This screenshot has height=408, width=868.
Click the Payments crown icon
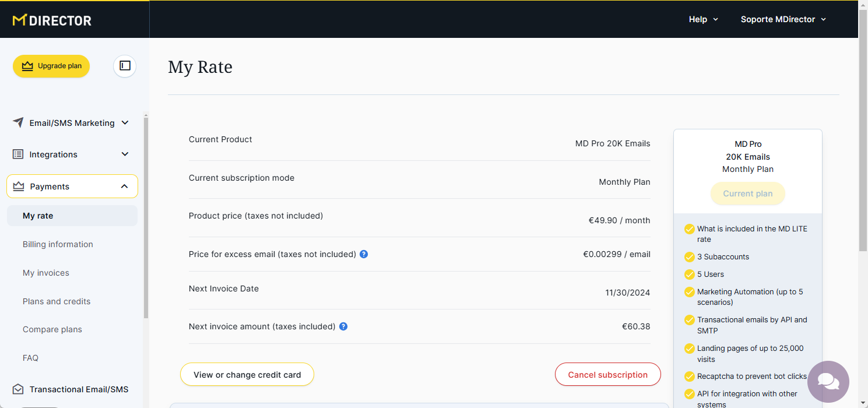pos(19,187)
